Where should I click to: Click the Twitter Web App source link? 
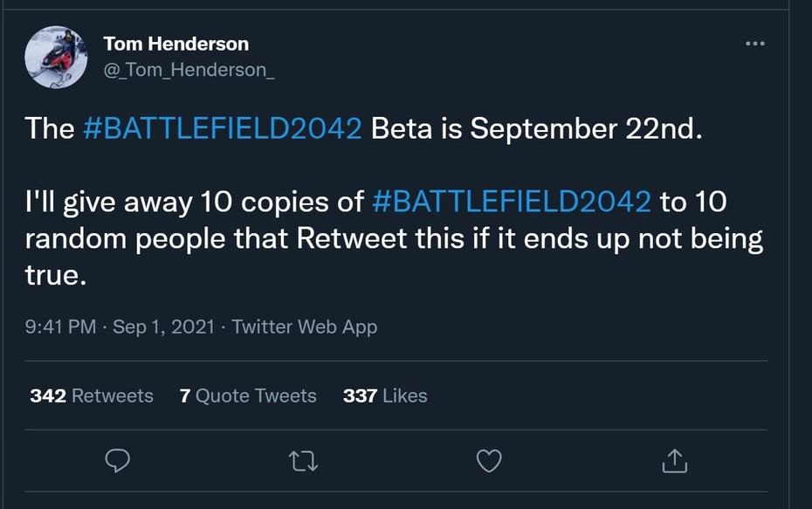tap(305, 327)
